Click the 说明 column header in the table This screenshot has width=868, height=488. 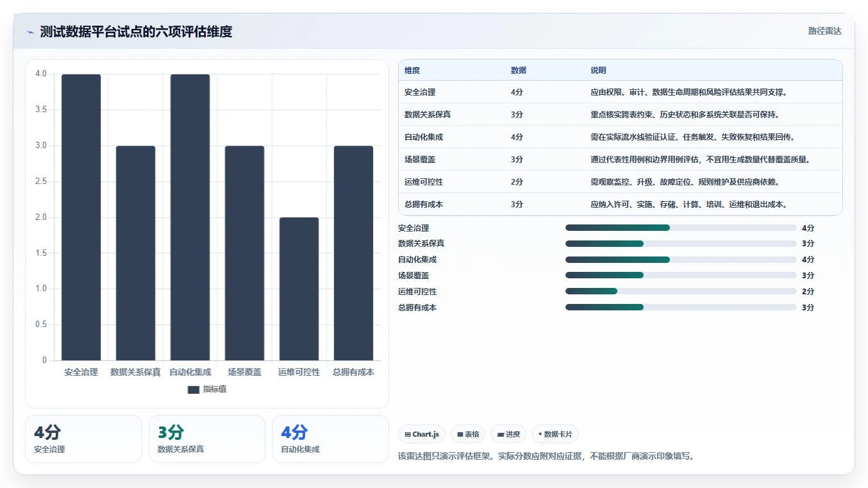tap(598, 71)
